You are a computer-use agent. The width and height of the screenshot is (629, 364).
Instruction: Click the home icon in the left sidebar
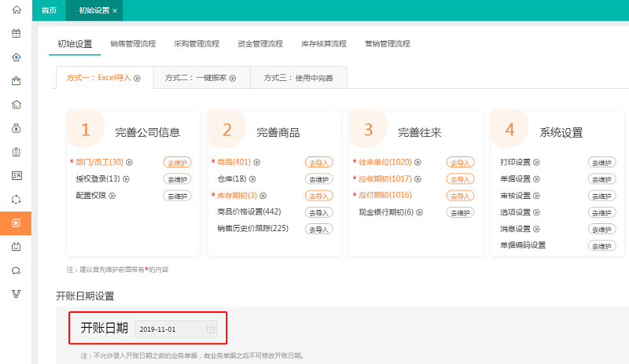pyautogui.click(x=16, y=10)
